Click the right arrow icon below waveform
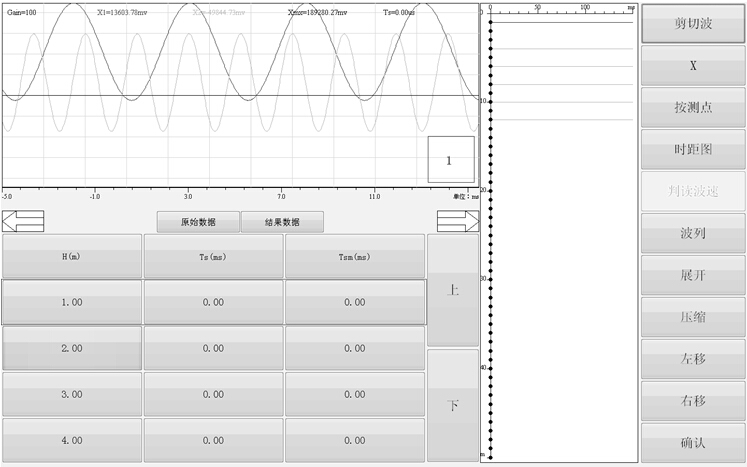747x467 pixels. [456, 221]
